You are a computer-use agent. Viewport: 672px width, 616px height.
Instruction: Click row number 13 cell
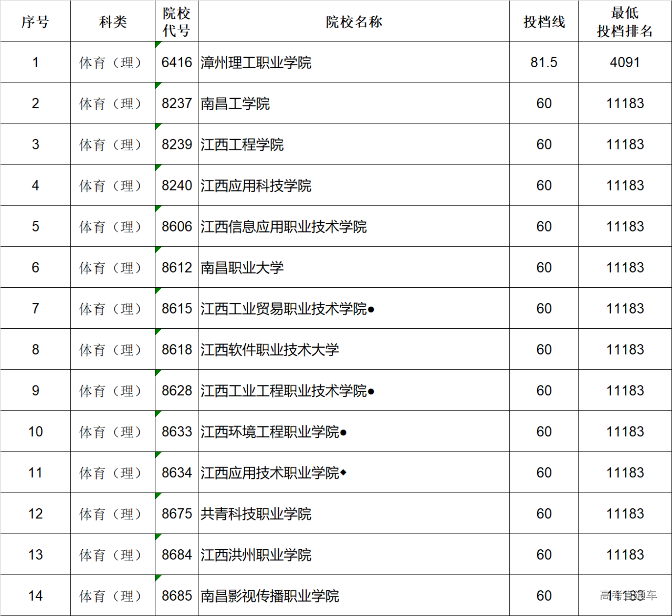[35, 555]
